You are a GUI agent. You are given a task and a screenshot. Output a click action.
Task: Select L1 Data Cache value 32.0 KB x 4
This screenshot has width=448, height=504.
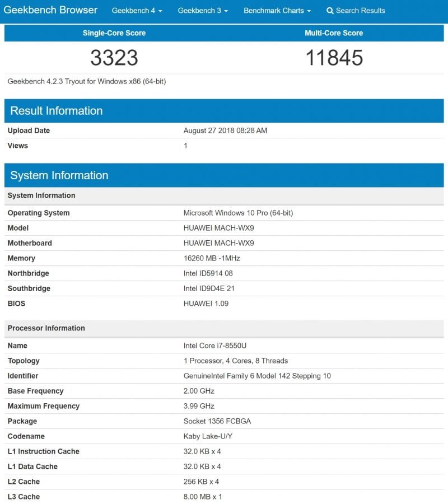[x=202, y=466]
